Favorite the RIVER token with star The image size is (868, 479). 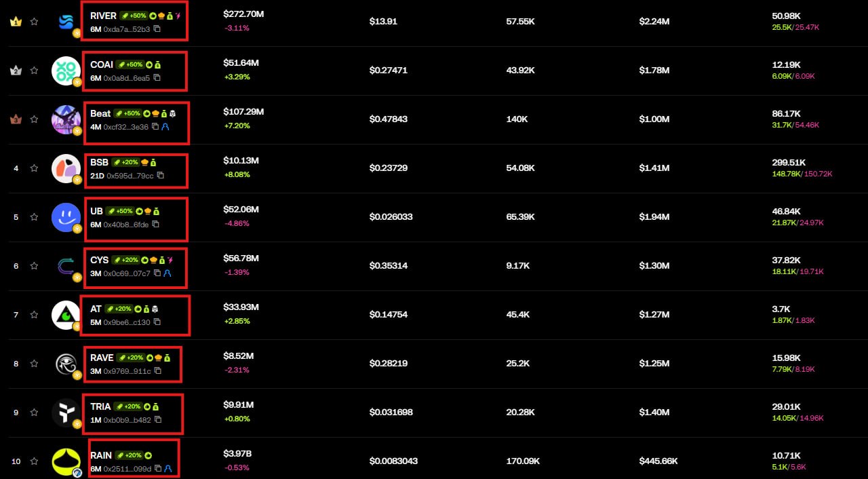pos(34,22)
